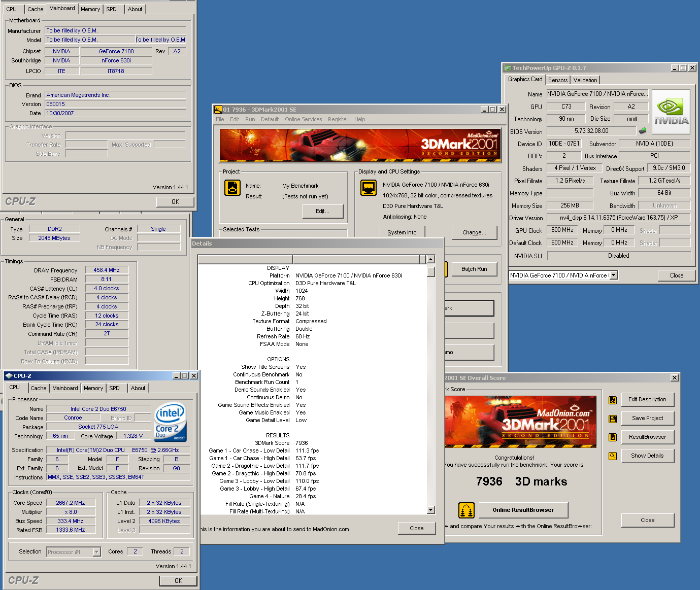Viewport: 700px width, 590px height.
Task: Click the 'American Megatrends Inc.' BIOS brand
Action: 116,95
